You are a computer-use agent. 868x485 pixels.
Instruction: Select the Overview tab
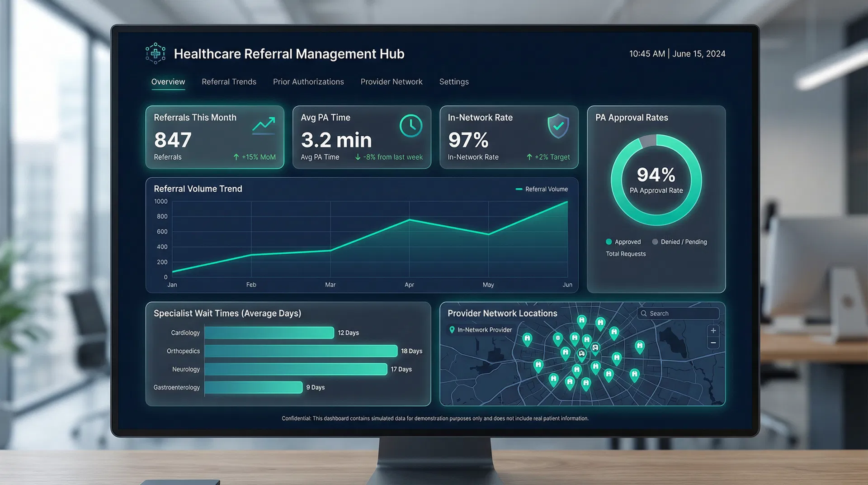coord(168,82)
